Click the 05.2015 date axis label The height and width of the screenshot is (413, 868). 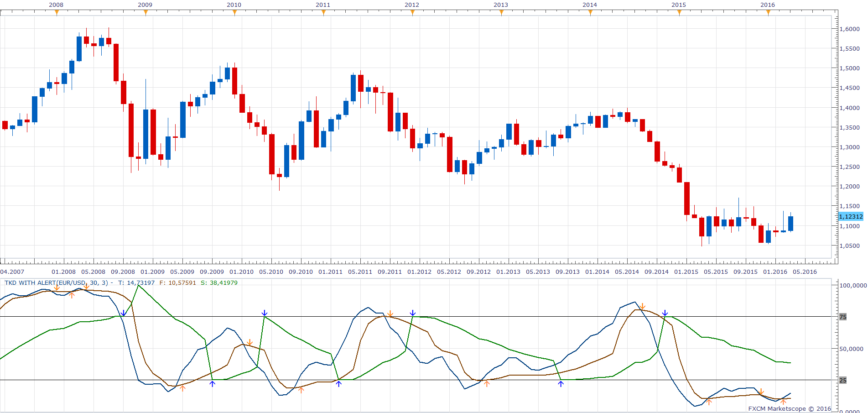(716, 272)
